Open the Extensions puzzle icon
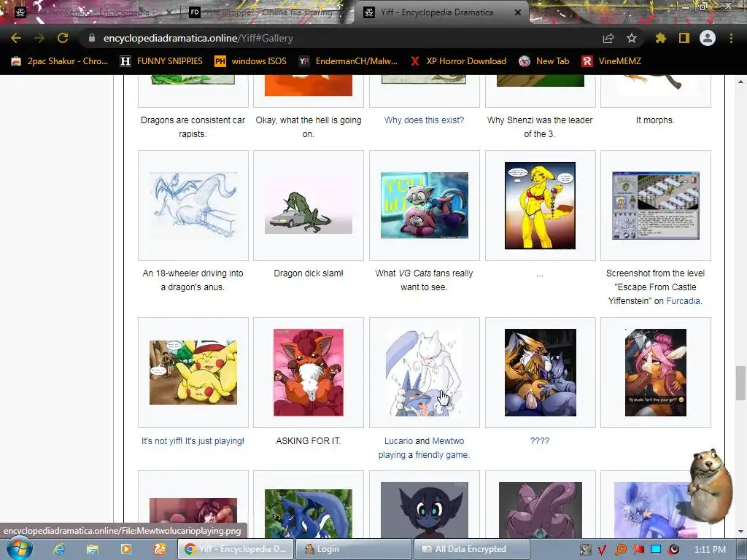747x560 pixels. (660, 38)
